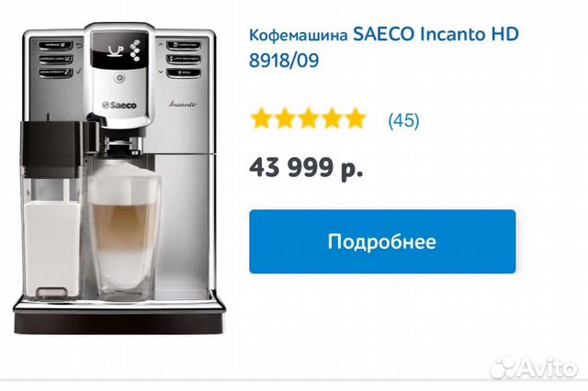
Task: Click the down chevron on the machine panel
Action: coord(161,72)
